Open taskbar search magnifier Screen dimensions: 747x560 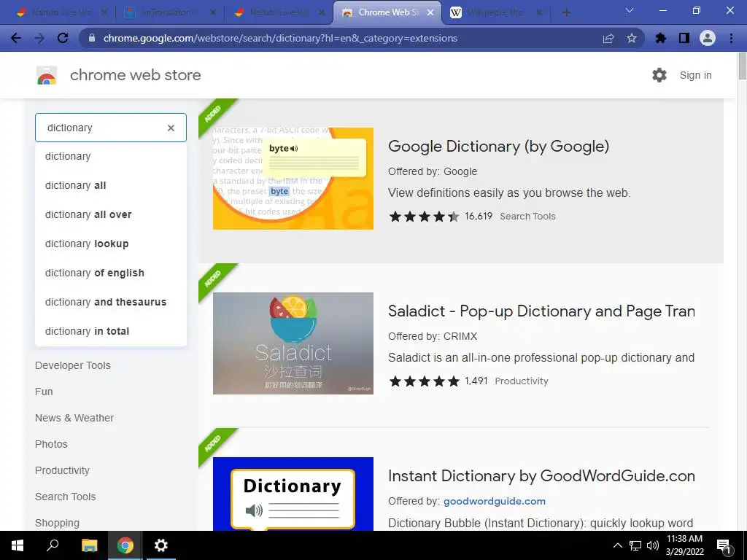(x=53, y=545)
